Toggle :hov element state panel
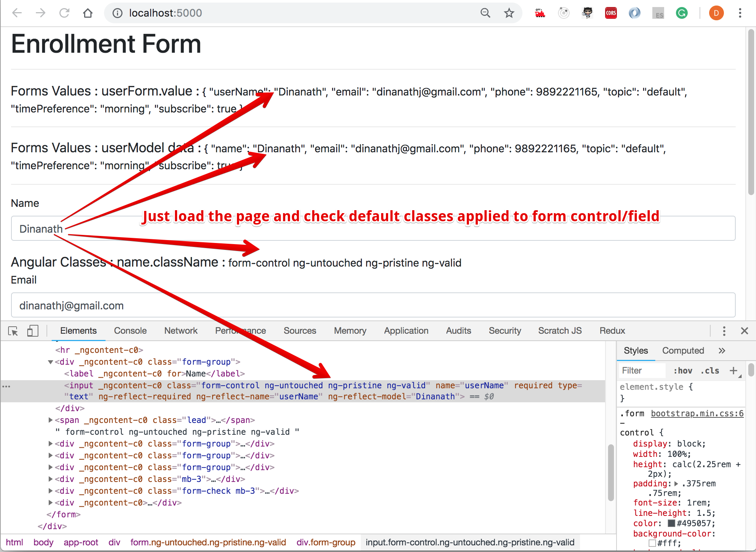 pos(683,371)
